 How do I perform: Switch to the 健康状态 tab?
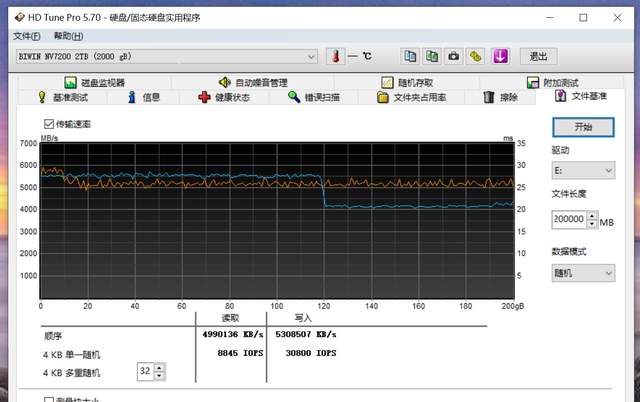click(224, 98)
